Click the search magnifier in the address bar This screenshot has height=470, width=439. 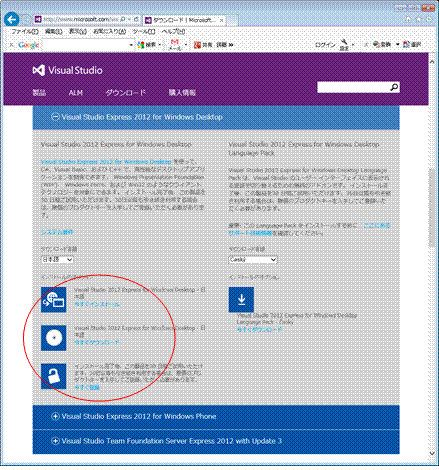pyautogui.click(x=123, y=20)
